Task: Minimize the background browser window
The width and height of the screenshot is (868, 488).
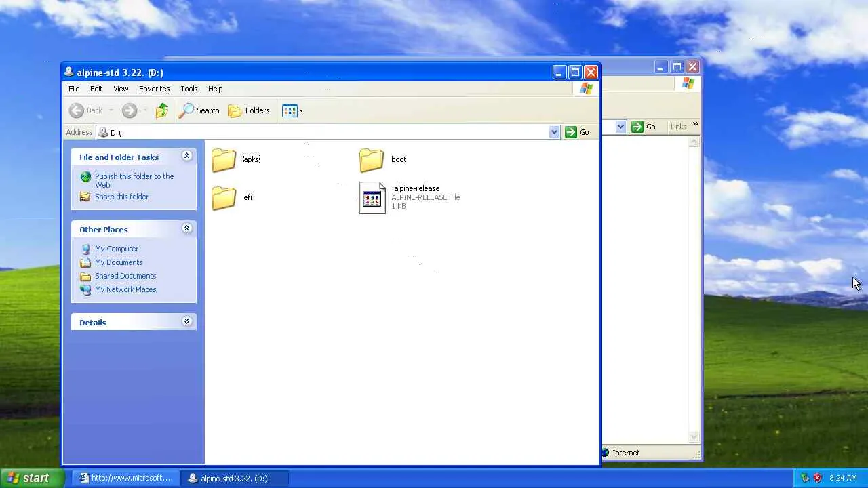Action: [x=660, y=67]
